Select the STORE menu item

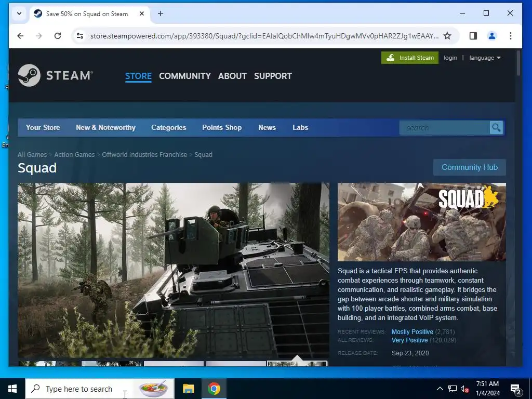pyautogui.click(x=138, y=76)
